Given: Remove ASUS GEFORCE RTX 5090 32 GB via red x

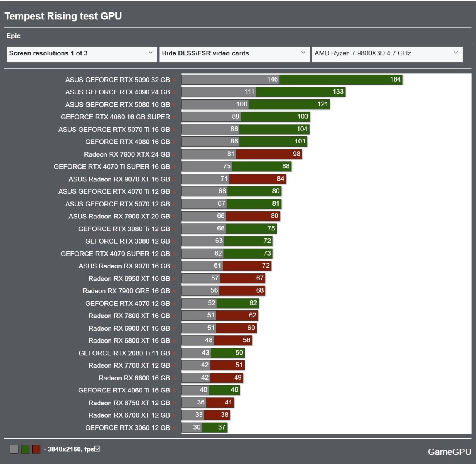Looking at the screenshot, I should 175,80.
